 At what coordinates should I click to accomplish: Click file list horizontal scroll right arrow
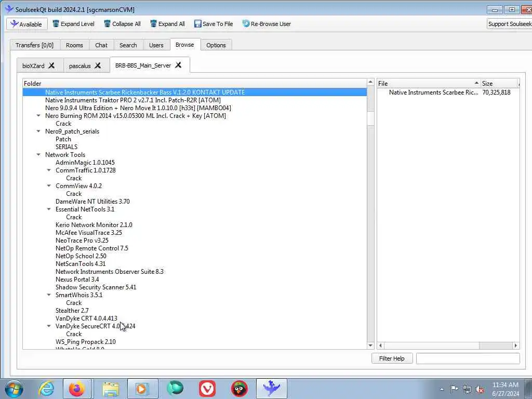(x=516, y=345)
